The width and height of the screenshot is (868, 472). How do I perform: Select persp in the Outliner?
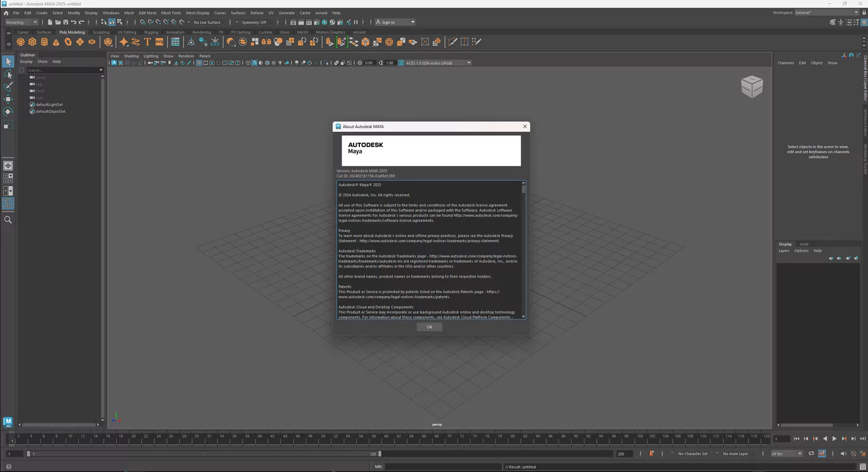click(40, 77)
